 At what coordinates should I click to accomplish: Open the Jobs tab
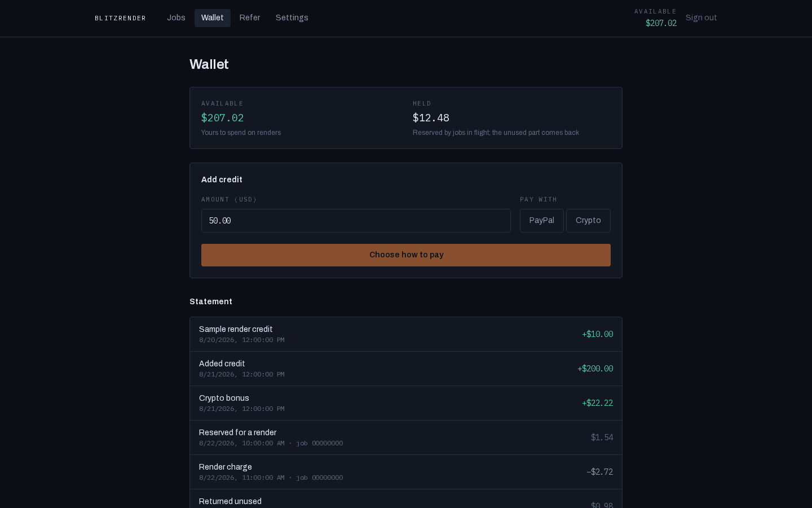pyautogui.click(x=176, y=18)
